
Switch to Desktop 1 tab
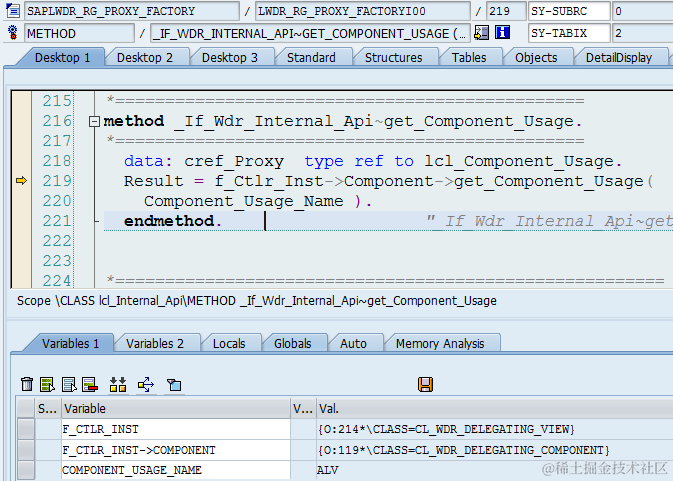coord(62,57)
